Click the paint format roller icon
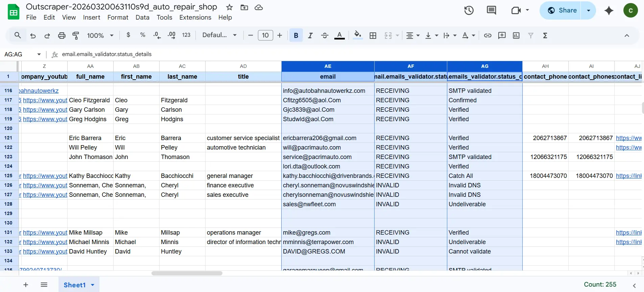This screenshot has width=644, height=292. pyautogui.click(x=76, y=35)
